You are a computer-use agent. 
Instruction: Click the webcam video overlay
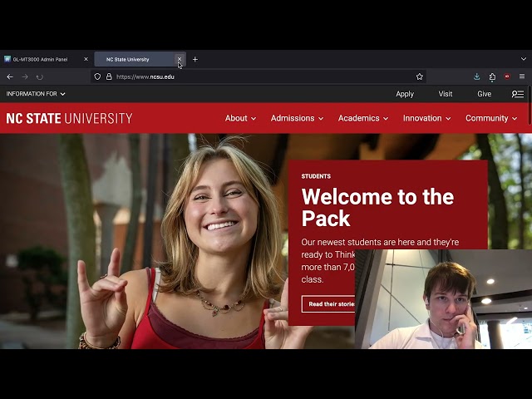443,299
